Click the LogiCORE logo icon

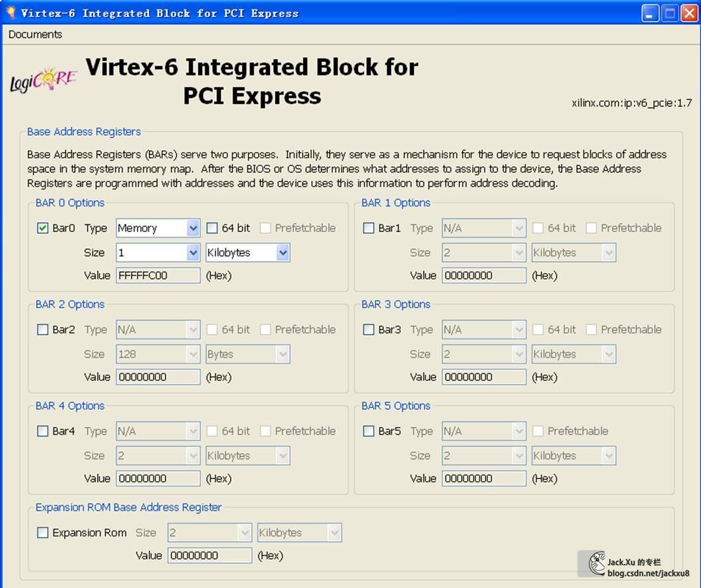[43, 80]
